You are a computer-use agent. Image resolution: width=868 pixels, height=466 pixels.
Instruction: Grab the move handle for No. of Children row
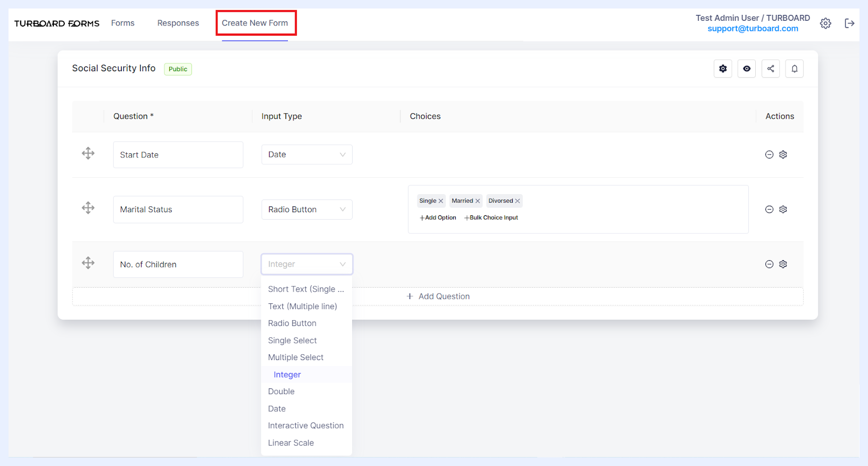coord(88,263)
